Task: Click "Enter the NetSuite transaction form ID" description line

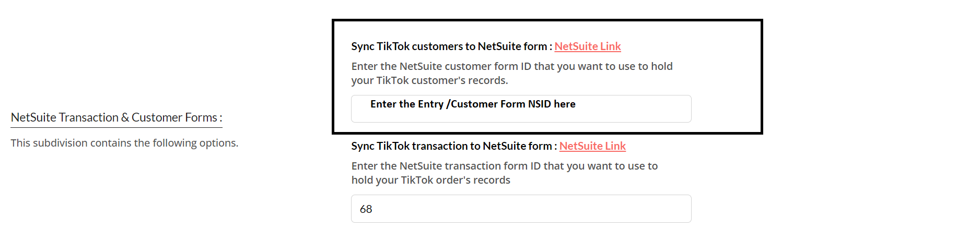Action: coord(504,166)
